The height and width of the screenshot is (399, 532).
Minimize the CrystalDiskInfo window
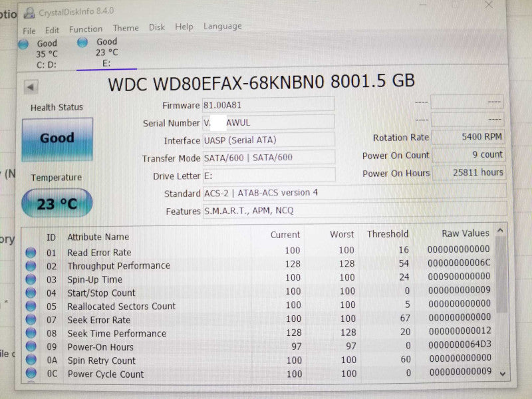[423, 5]
